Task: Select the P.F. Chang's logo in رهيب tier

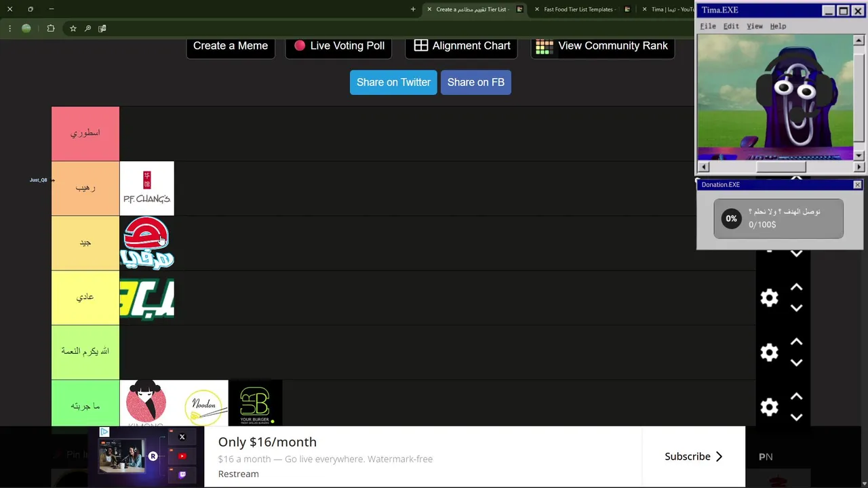Action: click(x=146, y=188)
